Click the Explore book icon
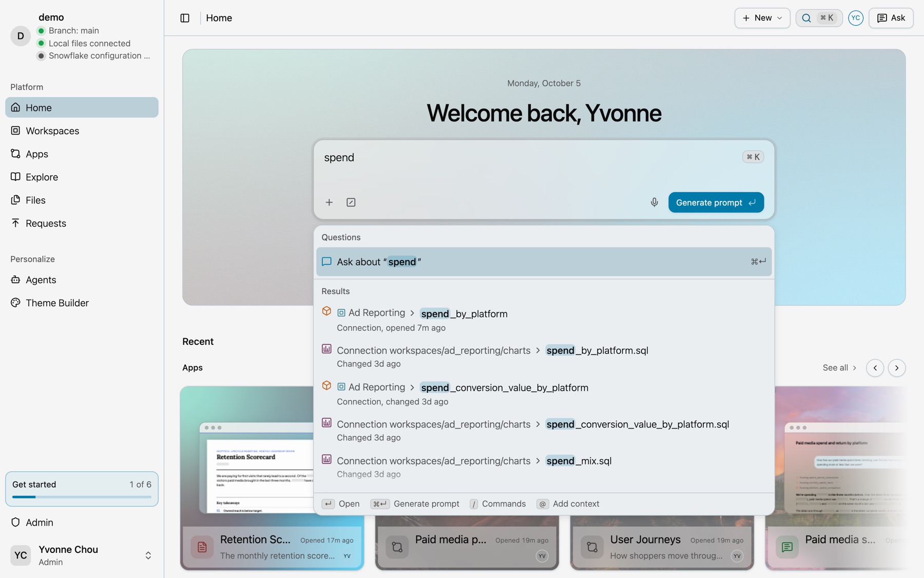Screen dimensions: 924x578 pyautogui.click(x=15, y=177)
